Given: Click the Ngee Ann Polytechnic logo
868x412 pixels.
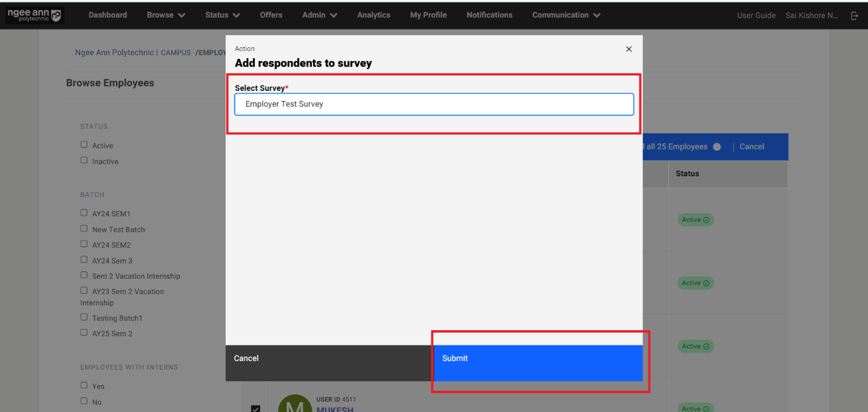Looking at the screenshot, I should (35, 16).
